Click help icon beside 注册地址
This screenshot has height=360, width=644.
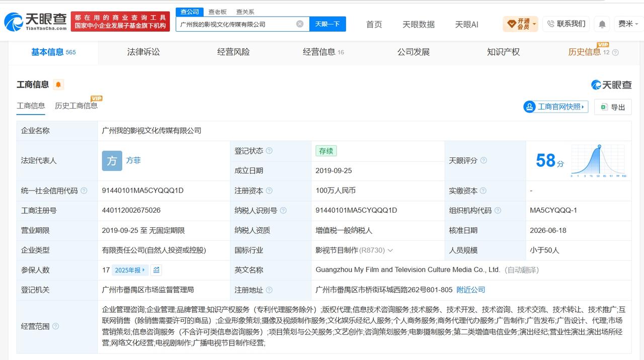click(x=269, y=290)
